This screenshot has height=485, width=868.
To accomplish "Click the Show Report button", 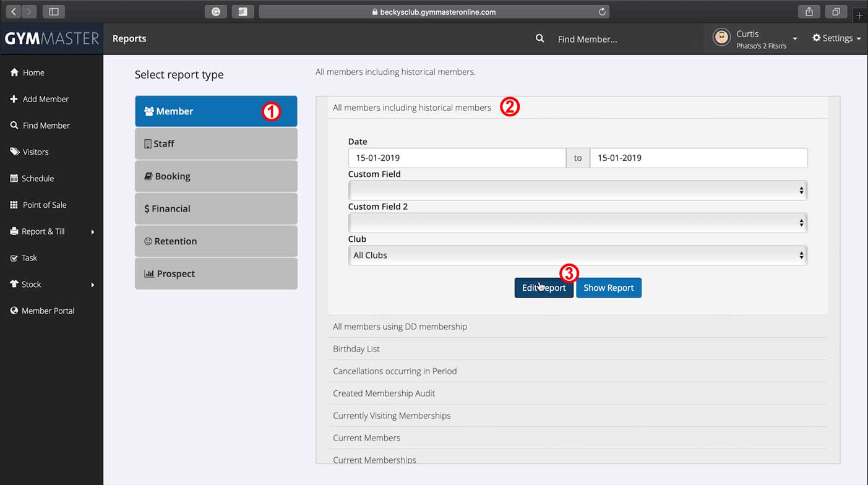I will point(608,288).
